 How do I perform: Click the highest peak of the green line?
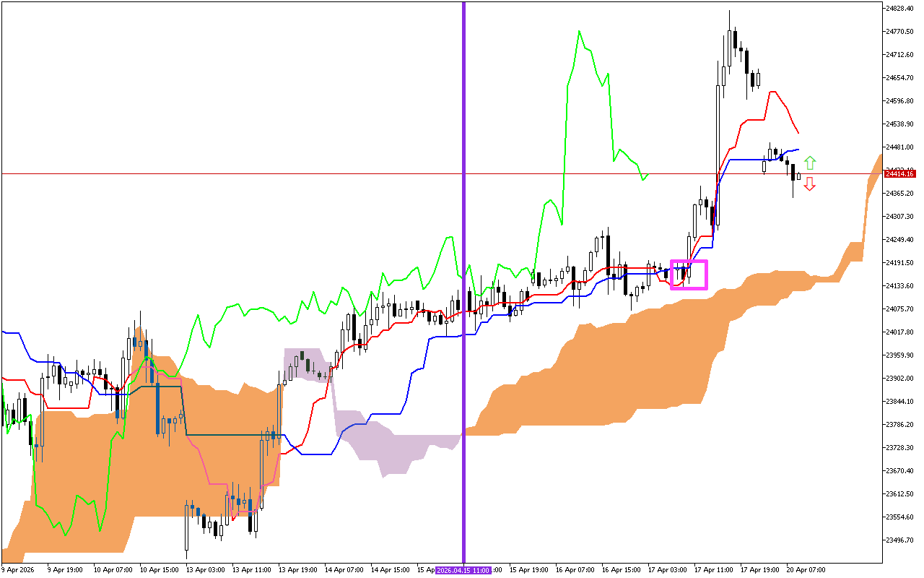(x=579, y=31)
